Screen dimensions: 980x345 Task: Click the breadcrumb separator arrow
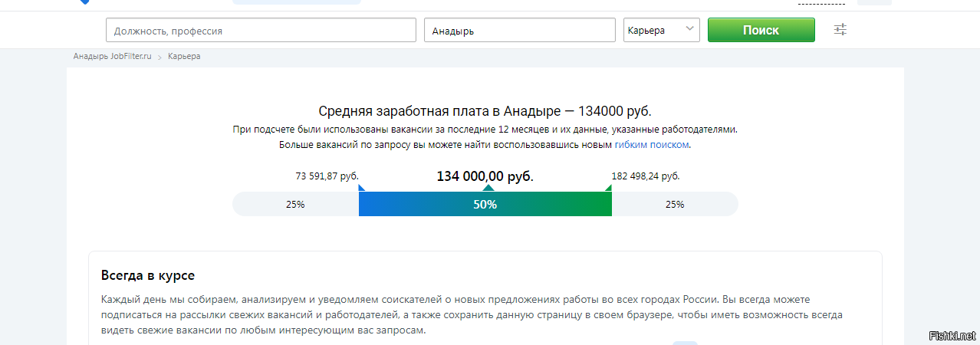click(160, 57)
